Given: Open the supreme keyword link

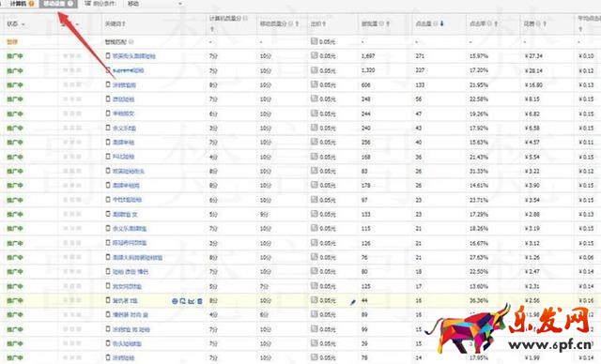Looking at the screenshot, I should 129,70.
